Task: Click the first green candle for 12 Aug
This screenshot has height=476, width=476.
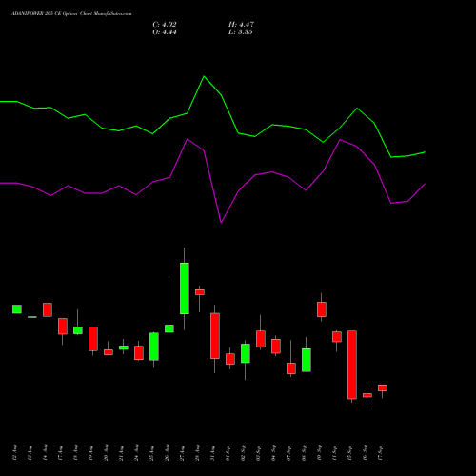Action: point(17,309)
